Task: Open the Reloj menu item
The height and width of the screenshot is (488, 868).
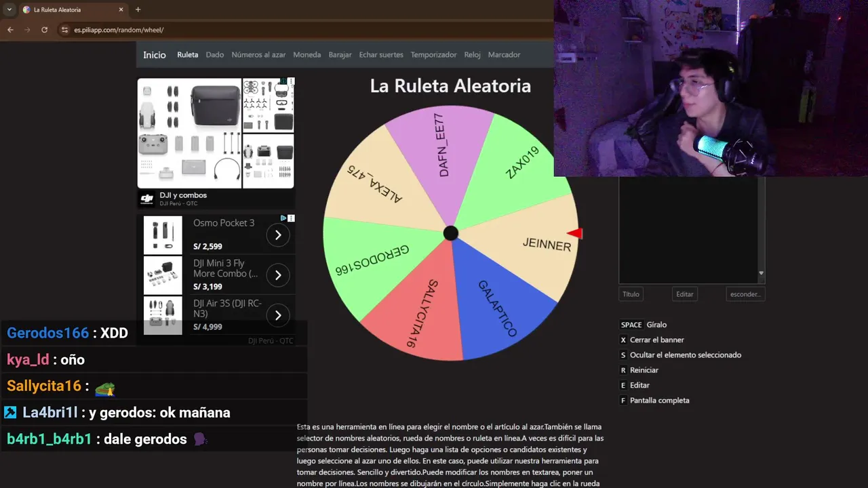Action: coord(473,55)
